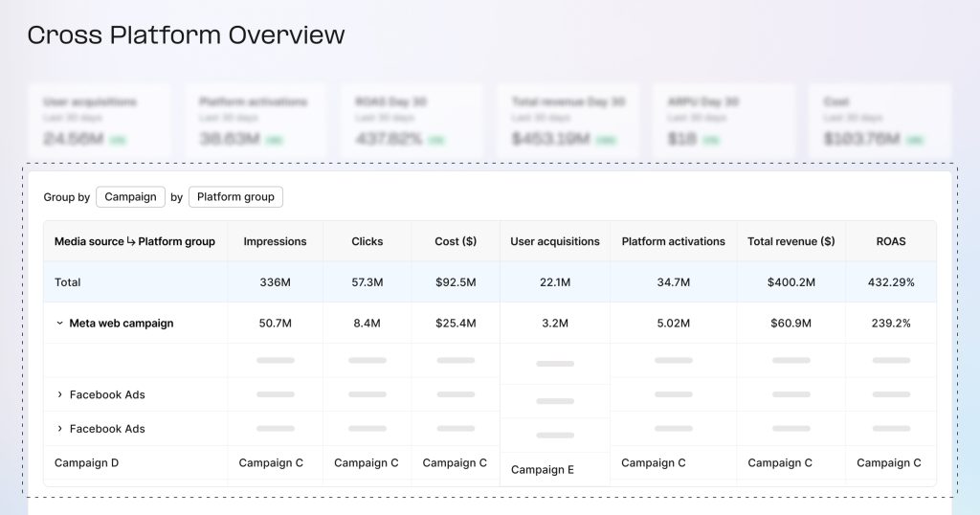Screen dimensions: 980x515
Task: Click Total impressions value 336M
Action: (275, 281)
